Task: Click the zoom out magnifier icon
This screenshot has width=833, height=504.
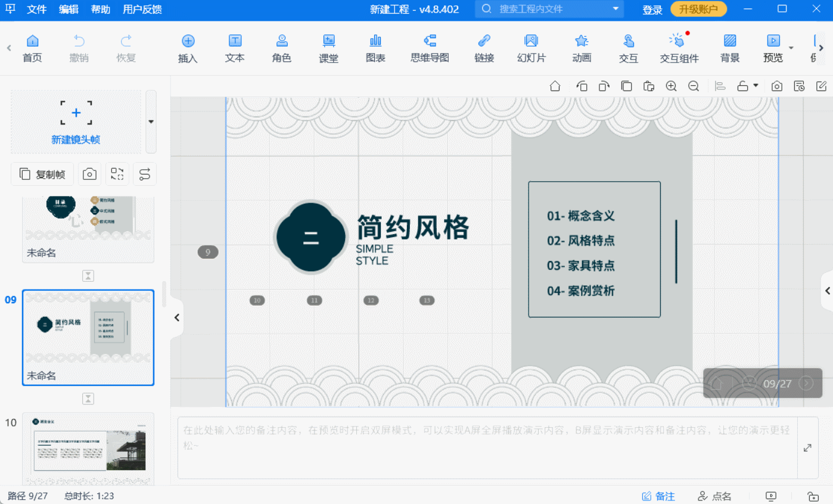Action: [x=694, y=86]
